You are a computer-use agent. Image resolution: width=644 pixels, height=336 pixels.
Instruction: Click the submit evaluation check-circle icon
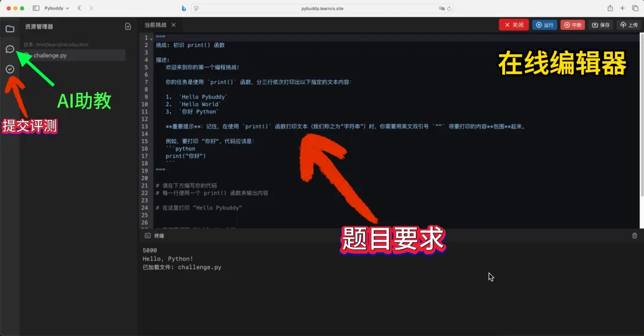[x=10, y=69]
